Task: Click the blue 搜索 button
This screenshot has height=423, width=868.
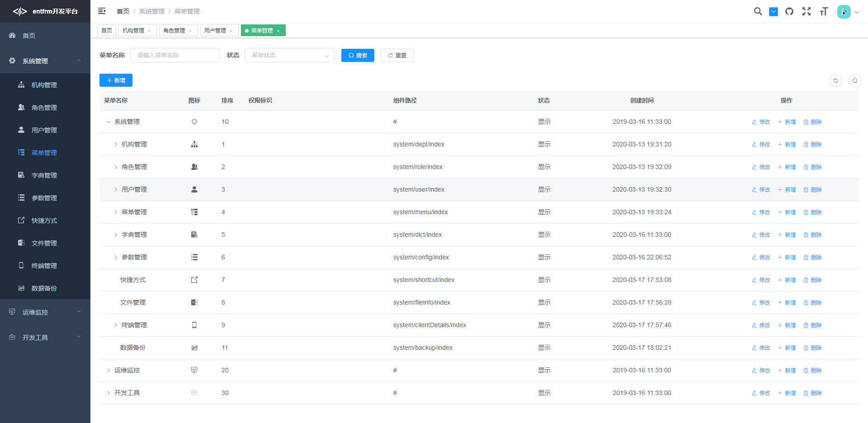Action: click(358, 55)
